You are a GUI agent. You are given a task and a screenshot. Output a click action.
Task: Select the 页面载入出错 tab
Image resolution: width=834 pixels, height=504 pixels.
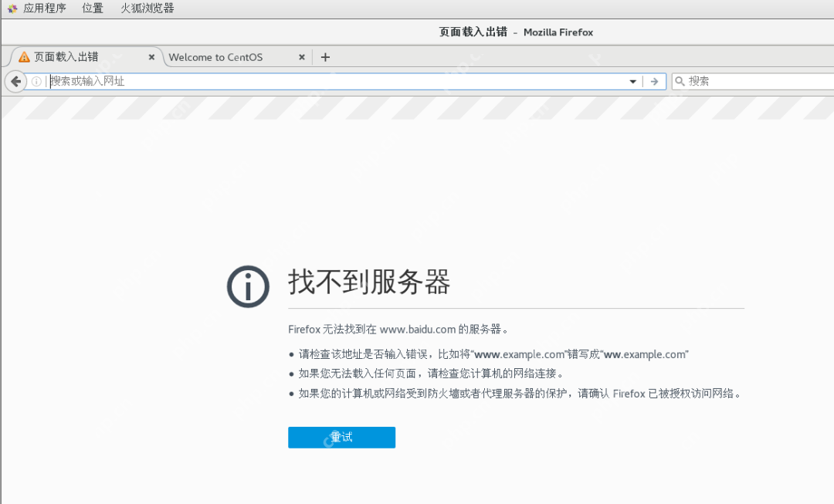85,57
